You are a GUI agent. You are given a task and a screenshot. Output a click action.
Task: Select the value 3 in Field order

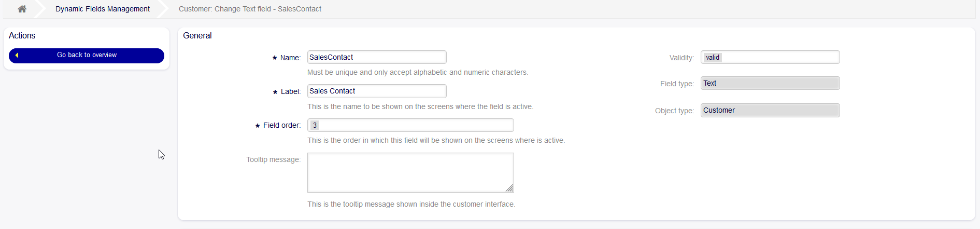click(315, 125)
